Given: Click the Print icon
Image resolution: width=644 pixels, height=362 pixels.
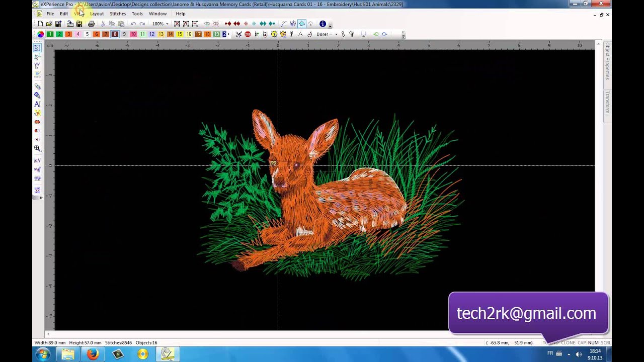Looking at the screenshot, I should (91, 24).
